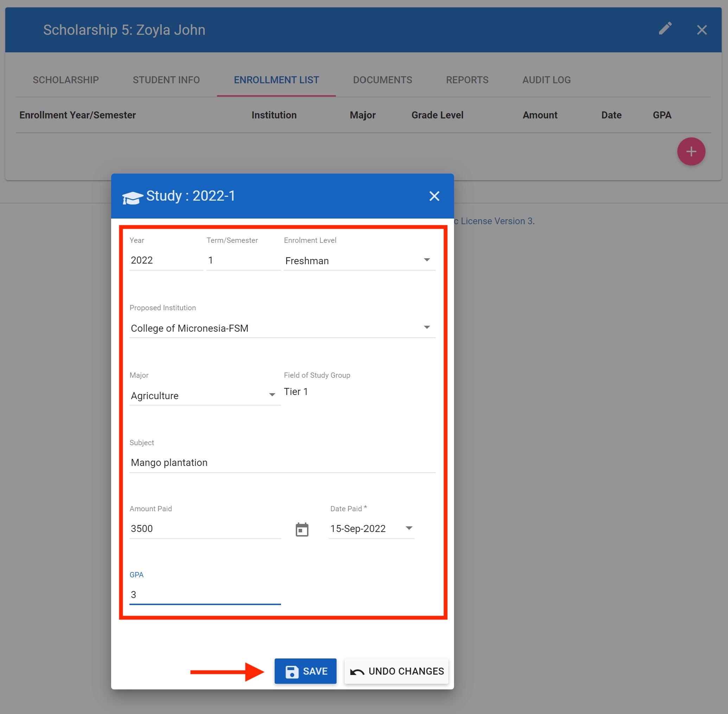View the Audit Log tab
The image size is (728, 714).
pos(546,80)
